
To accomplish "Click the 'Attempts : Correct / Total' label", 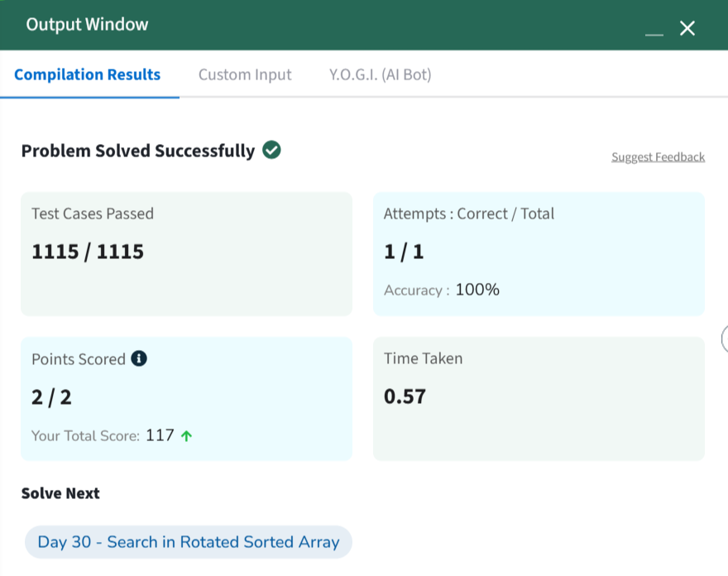I will pos(469,214).
